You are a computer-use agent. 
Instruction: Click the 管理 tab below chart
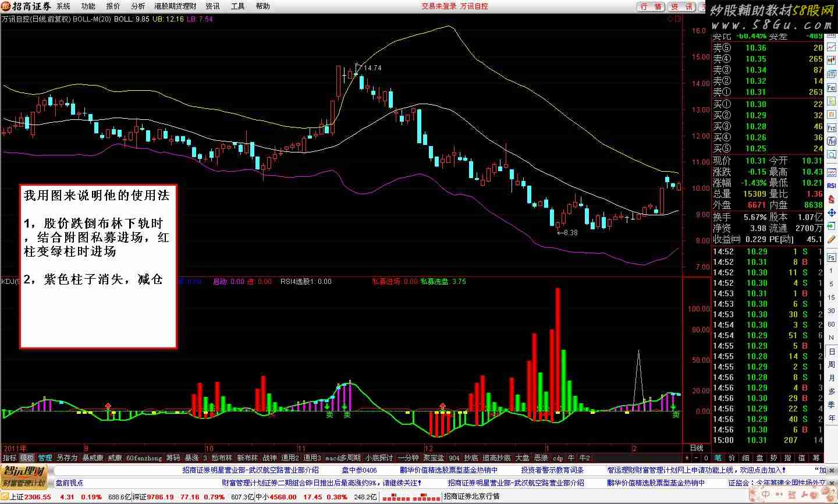point(45,458)
